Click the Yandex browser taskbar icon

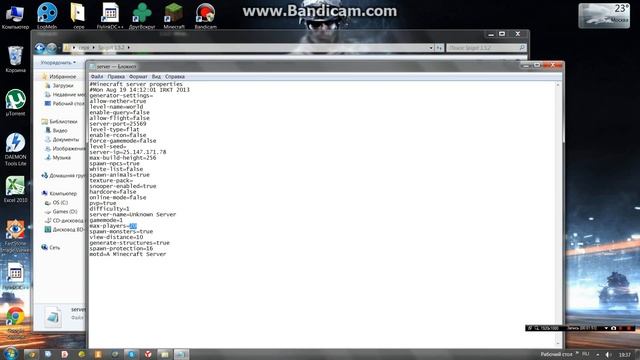tap(148, 354)
